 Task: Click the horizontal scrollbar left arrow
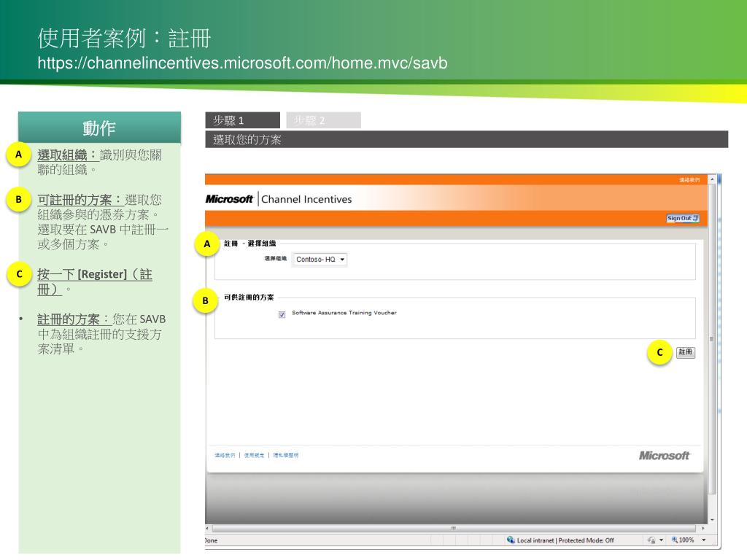coord(207,528)
